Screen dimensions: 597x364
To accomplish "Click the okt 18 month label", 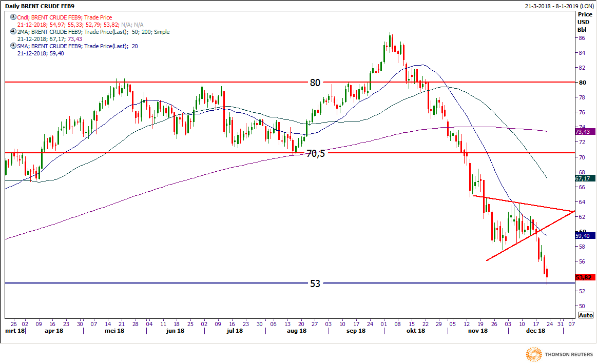I will [x=415, y=331].
